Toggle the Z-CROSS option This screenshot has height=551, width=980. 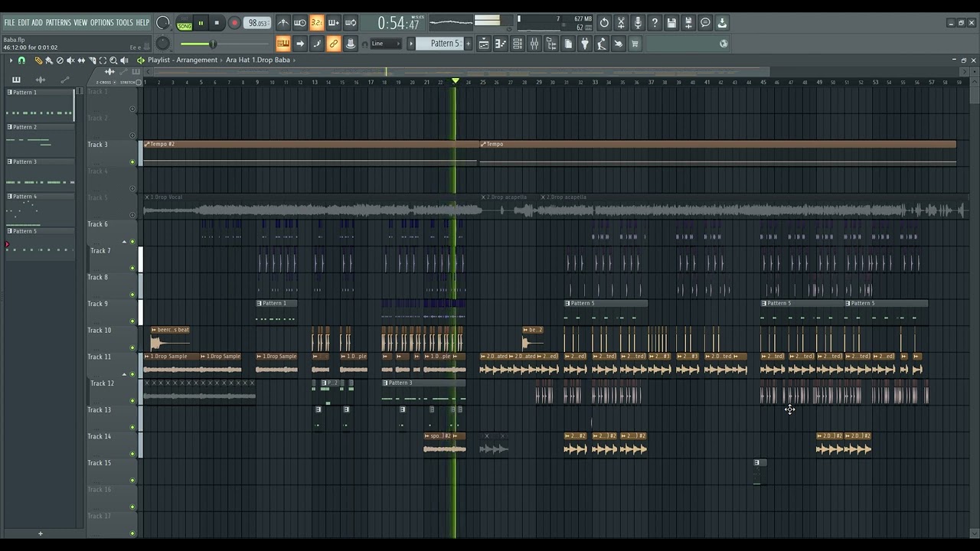pyautogui.click(x=106, y=82)
